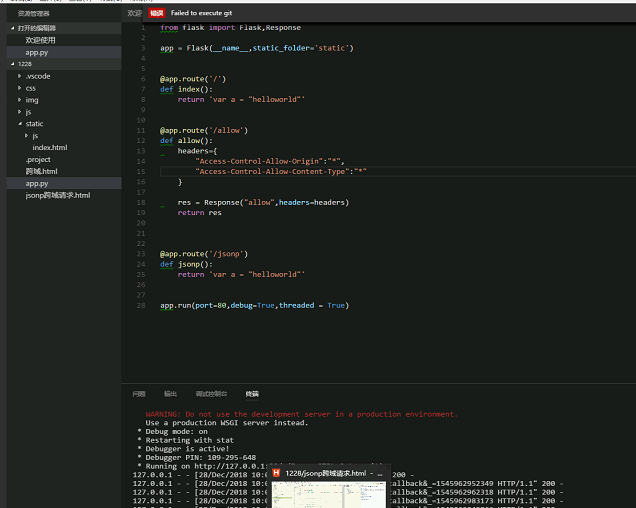Collapse the 1228 project root folder
The width and height of the screenshot is (636, 508).
(x=24, y=63)
